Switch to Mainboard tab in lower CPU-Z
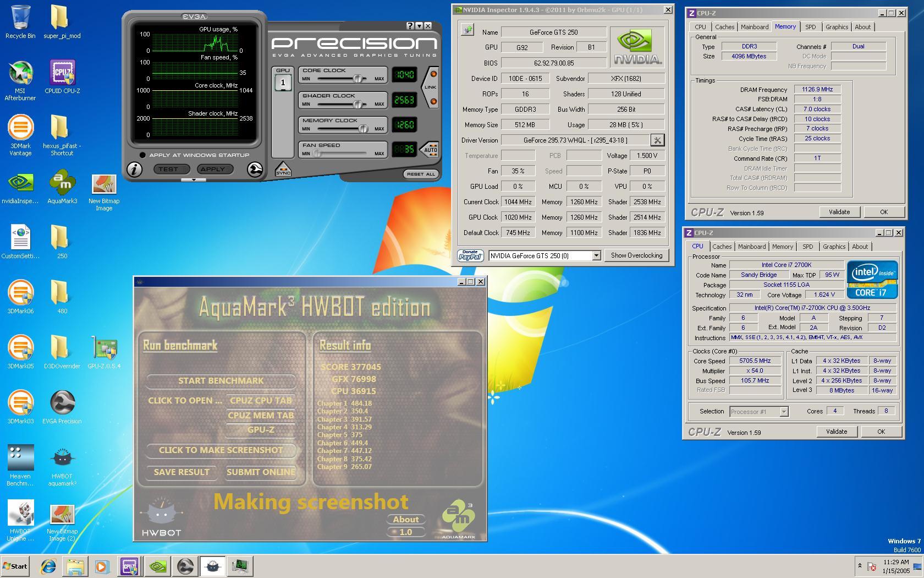The image size is (924, 578). tap(751, 247)
